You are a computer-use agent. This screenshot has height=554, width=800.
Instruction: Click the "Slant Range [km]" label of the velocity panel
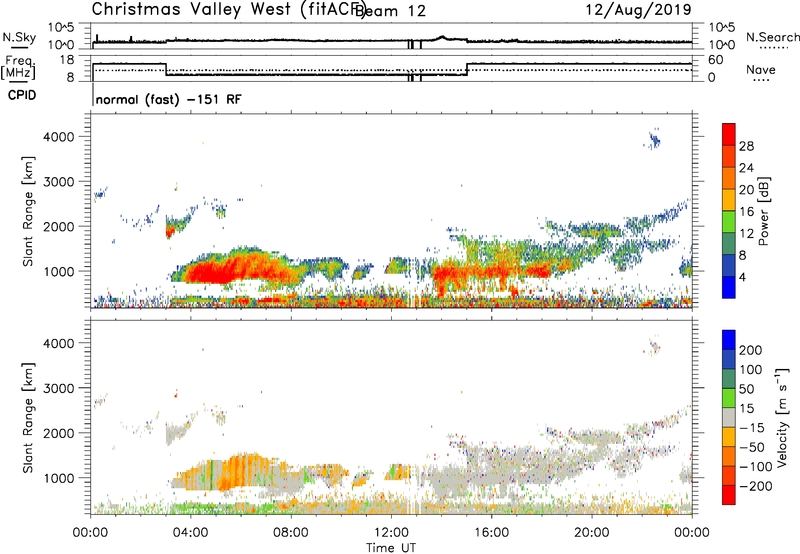(28, 418)
